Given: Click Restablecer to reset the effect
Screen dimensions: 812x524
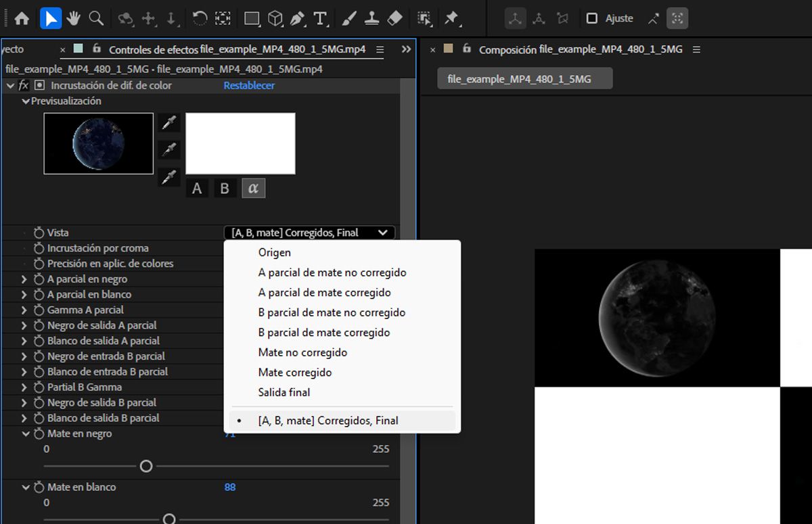Looking at the screenshot, I should (249, 86).
